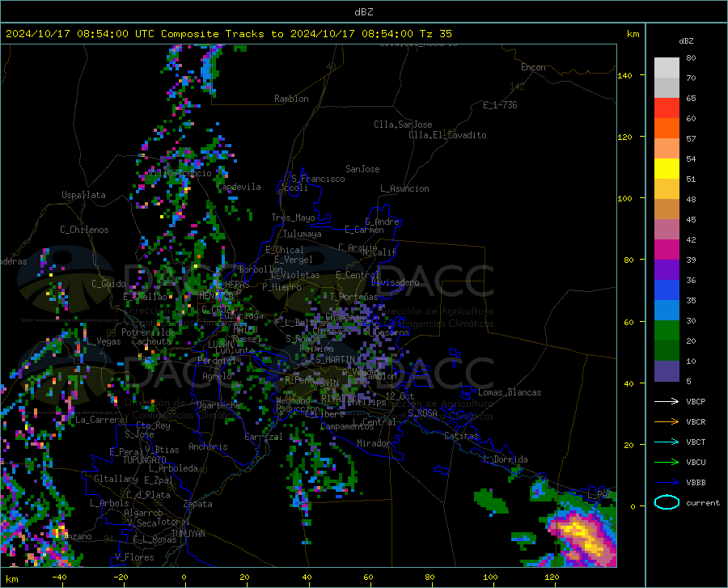Click the '-40' tick on horizontal km axis
This screenshot has height=588, width=728.
pyautogui.click(x=59, y=577)
